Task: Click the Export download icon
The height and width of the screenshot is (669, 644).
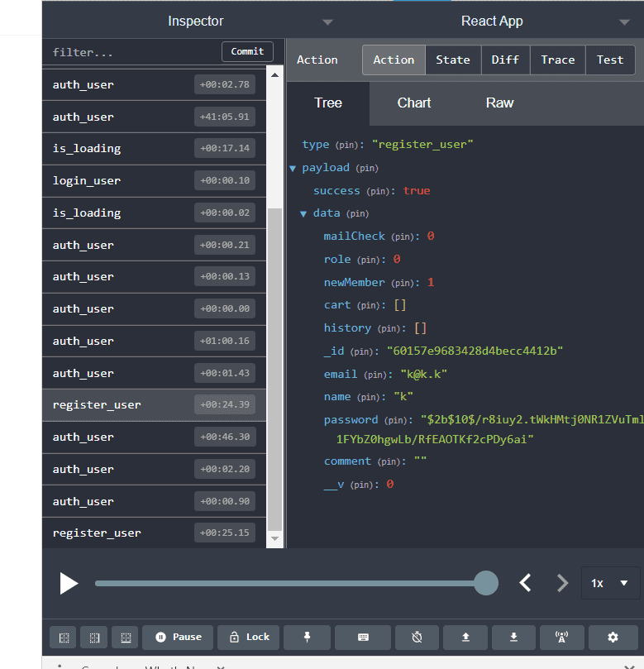Action: pos(514,638)
